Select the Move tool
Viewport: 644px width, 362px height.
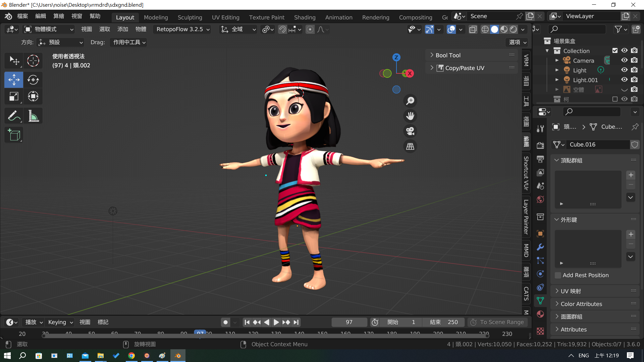tap(14, 80)
